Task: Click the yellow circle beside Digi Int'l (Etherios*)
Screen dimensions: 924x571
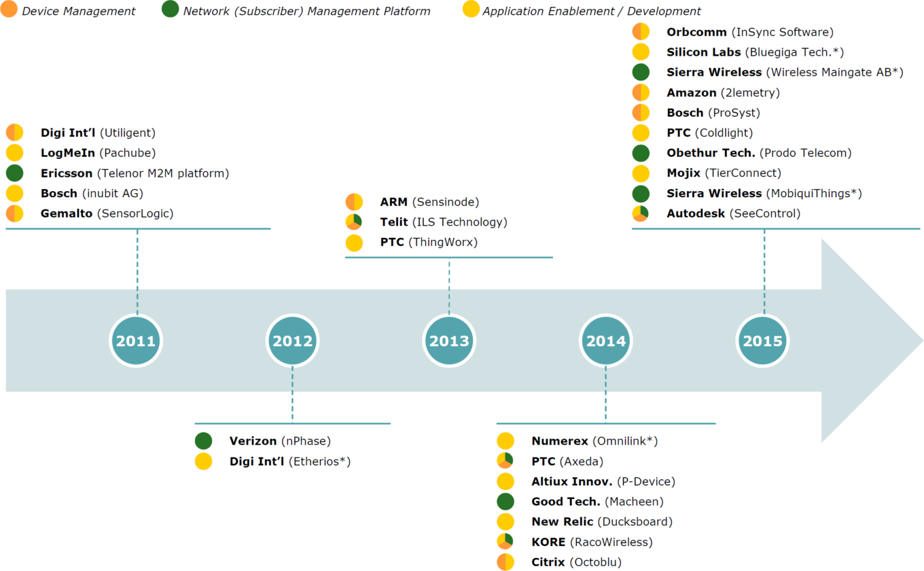Action: click(x=203, y=462)
